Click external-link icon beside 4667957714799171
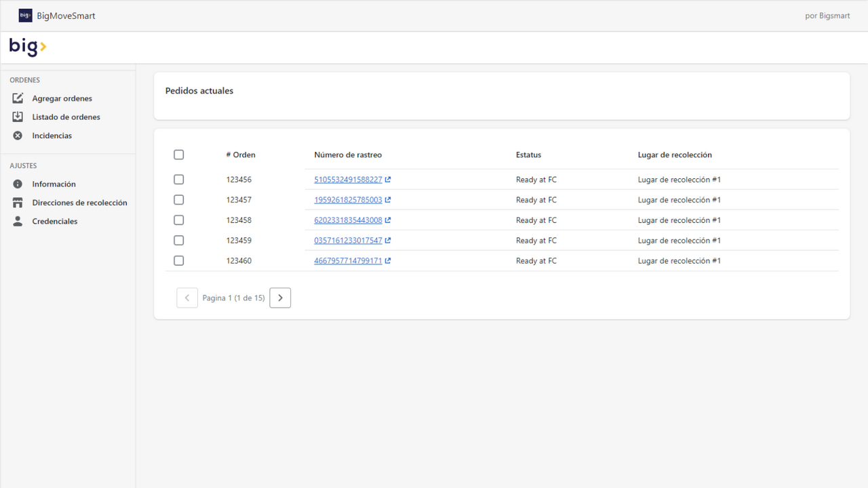 [x=388, y=261]
